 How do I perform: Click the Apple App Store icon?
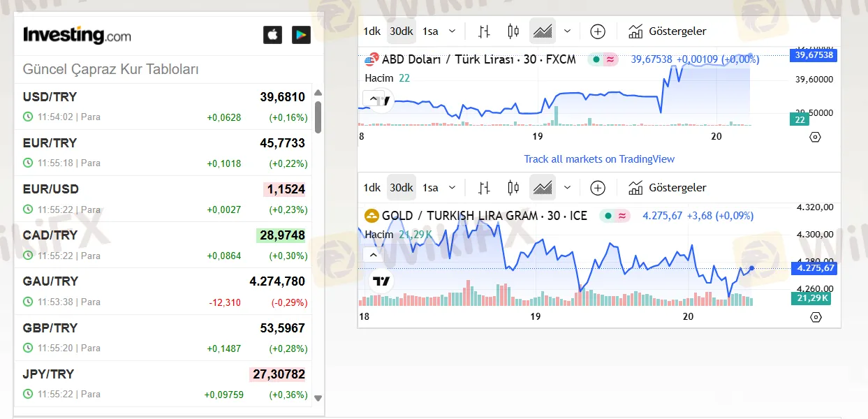[x=272, y=34]
